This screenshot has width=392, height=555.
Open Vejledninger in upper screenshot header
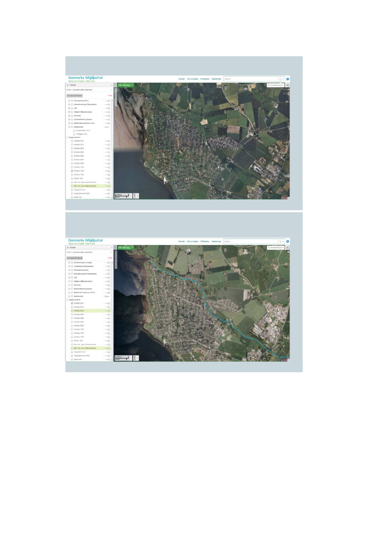[216, 79]
